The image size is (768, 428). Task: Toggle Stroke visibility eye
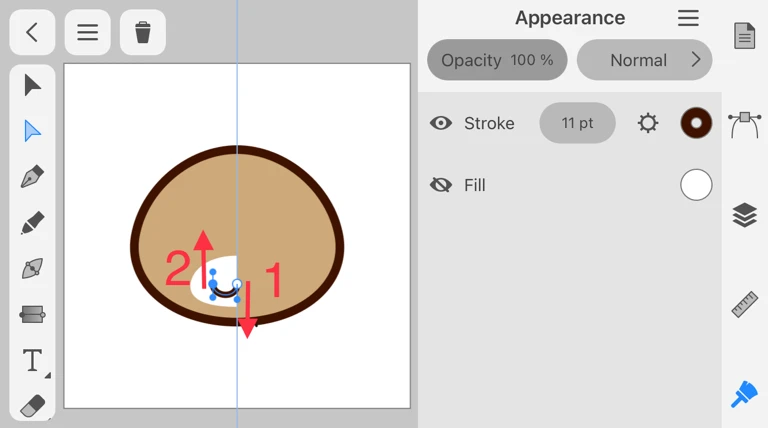[x=441, y=123]
